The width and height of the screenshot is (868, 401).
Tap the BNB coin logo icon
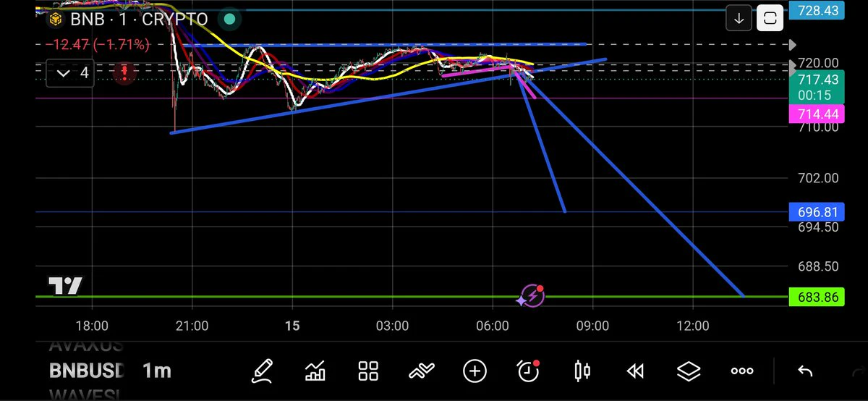tap(54, 20)
